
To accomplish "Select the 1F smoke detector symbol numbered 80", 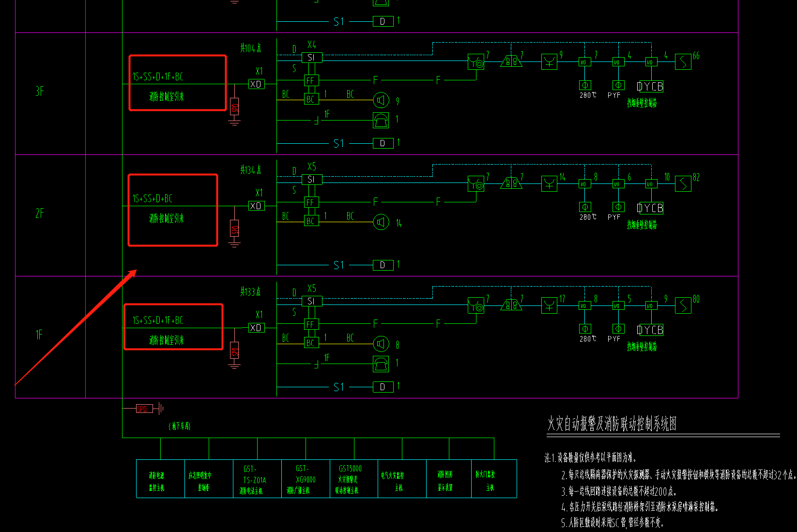I will click(683, 305).
